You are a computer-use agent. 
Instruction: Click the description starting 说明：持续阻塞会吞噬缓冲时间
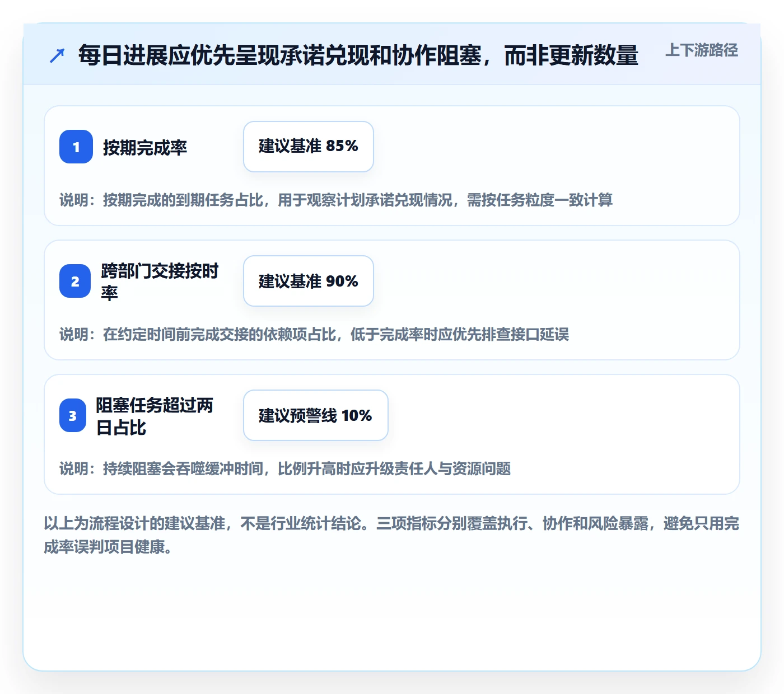285,468
